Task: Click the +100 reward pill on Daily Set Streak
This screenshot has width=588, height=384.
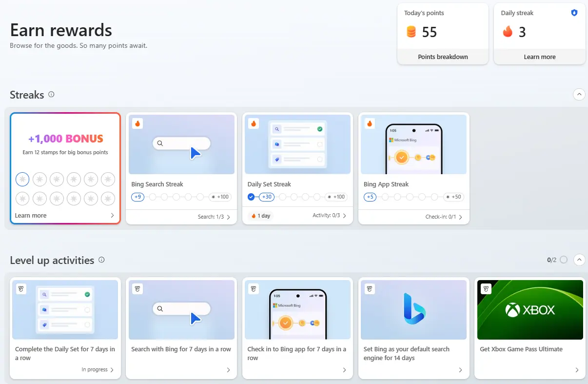Action: click(x=336, y=197)
